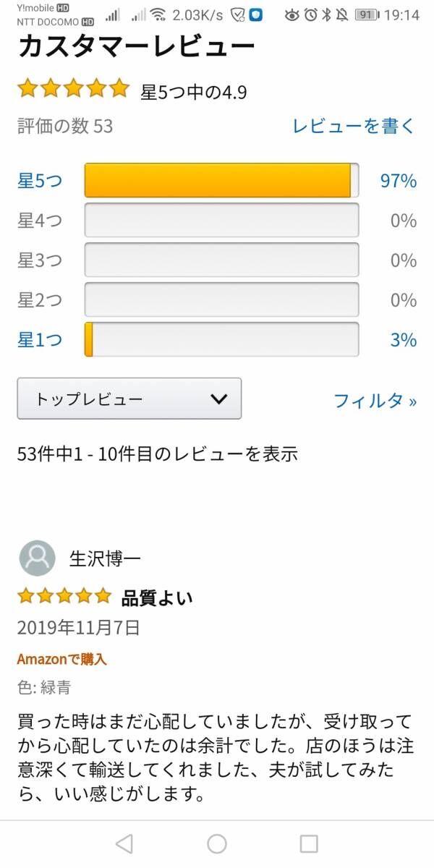Click the レビューを書く link
434x868 pixels.
pyautogui.click(x=354, y=126)
